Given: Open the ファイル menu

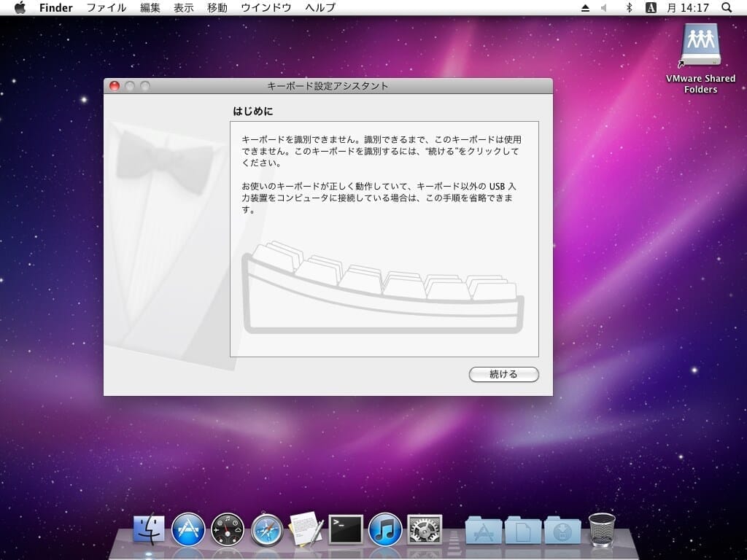Looking at the screenshot, I should point(107,7).
